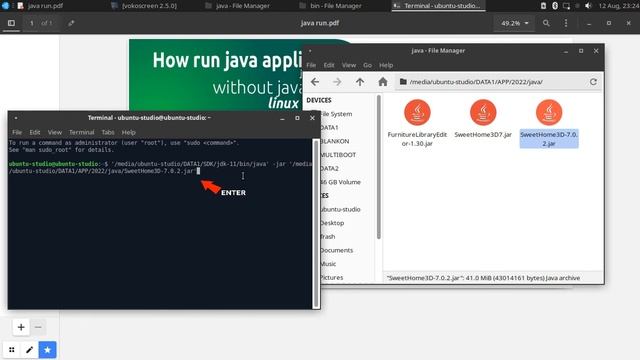Select DATA1 in devices sidebar
The width and height of the screenshot is (640, 360).
click(x=329, y=128)
